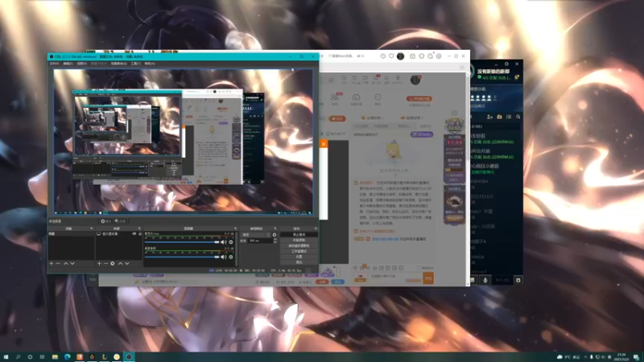The image size is (644, 362).
Task: Adjust second mixer channel volume slider
Action: (x=182, y=257)
